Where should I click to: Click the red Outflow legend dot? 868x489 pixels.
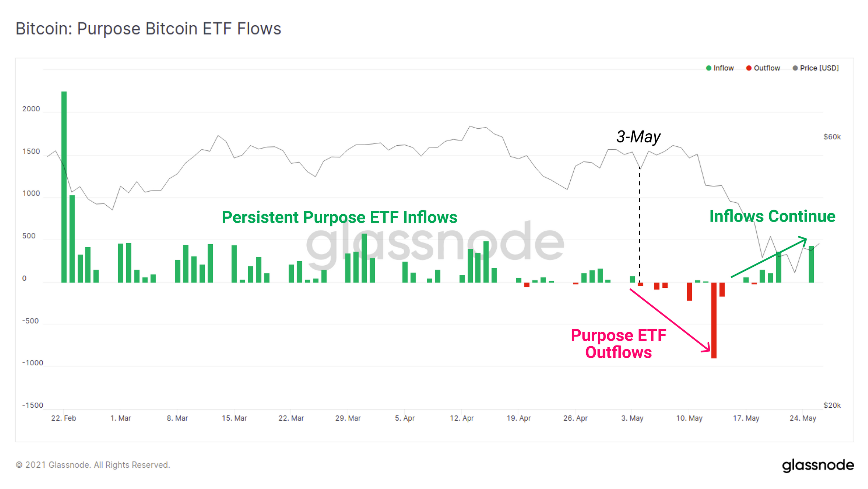(749, 68)
